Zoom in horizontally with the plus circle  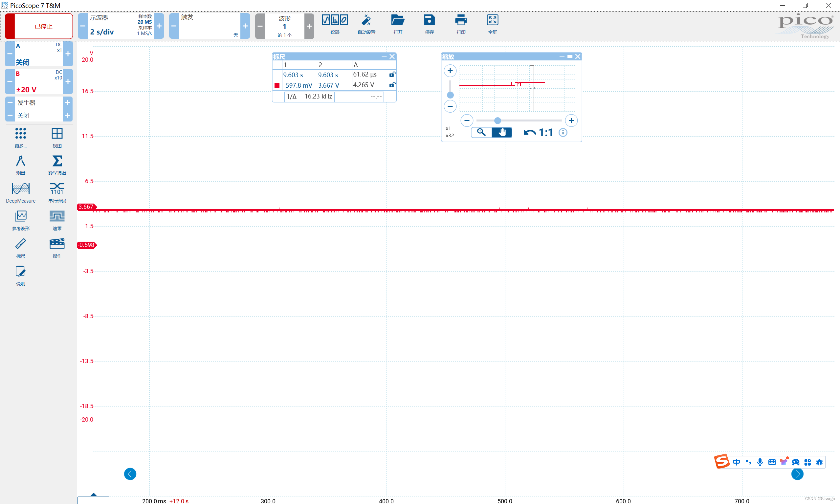coord(571,120)
